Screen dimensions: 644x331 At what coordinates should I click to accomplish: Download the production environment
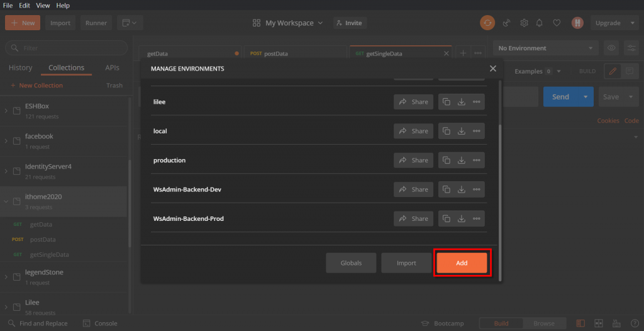(x=461, y=160)
